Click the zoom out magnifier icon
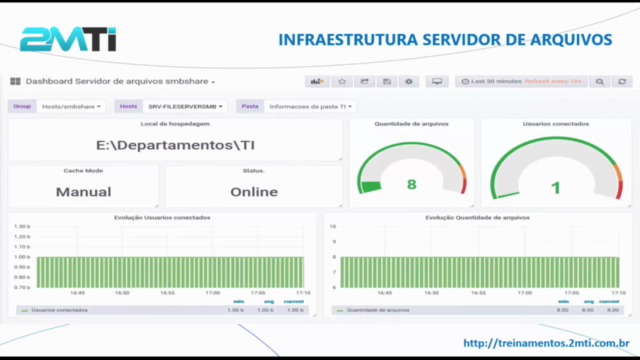 tap(600, 82)
